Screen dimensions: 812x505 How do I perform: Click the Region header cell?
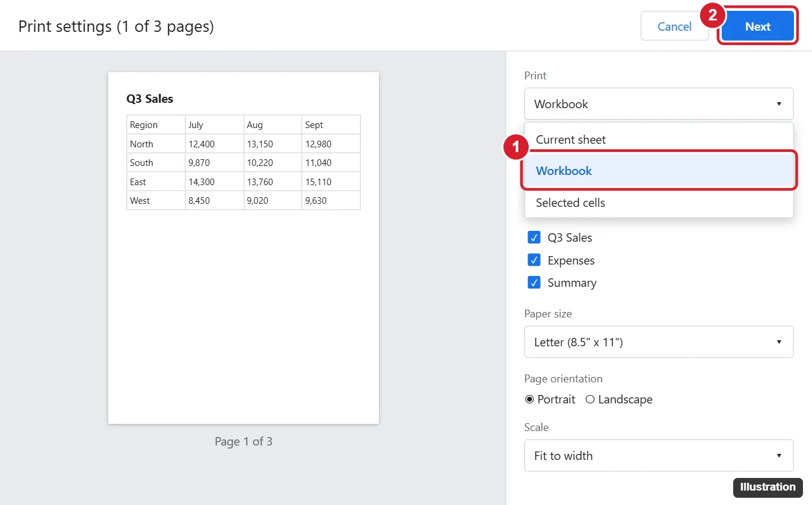tap(156, 125)
